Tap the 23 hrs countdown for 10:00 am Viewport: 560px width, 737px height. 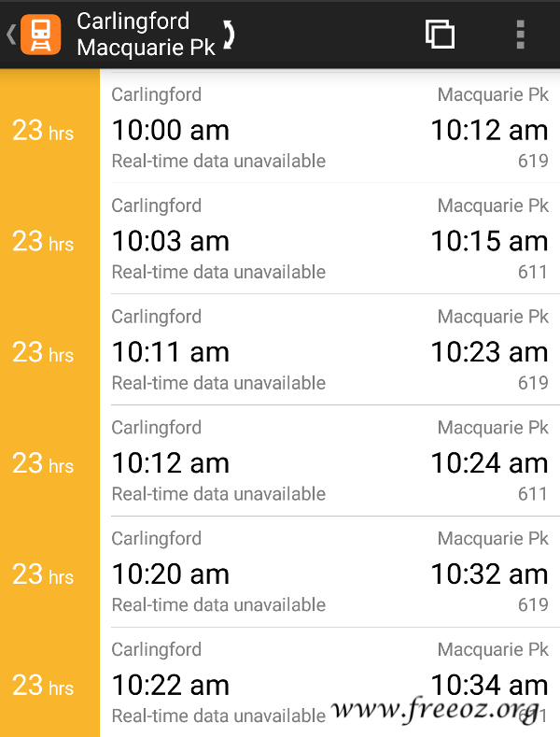click(x=43, y=130)
